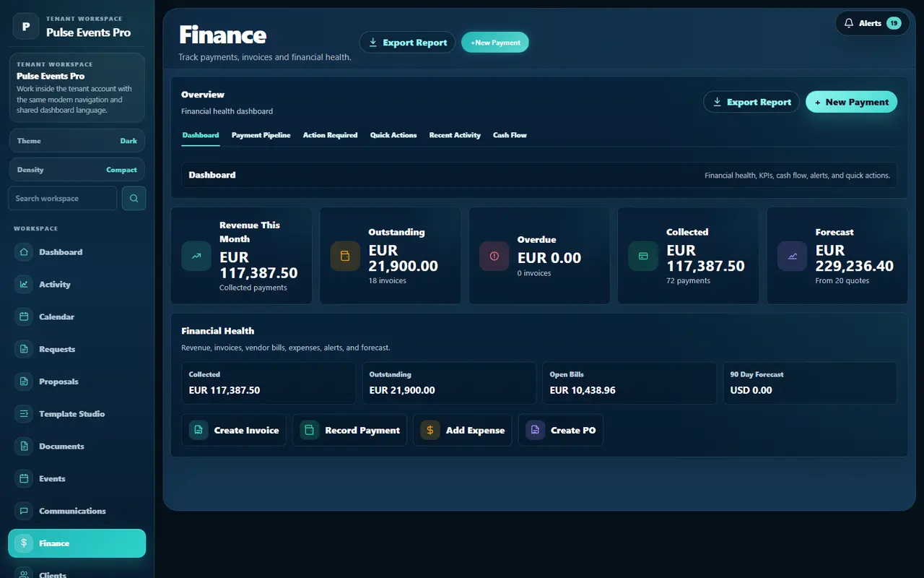Viewport: 924px width, 578px height.
Task: Go to the Recent Activity tab
Action: coord(455,135)
